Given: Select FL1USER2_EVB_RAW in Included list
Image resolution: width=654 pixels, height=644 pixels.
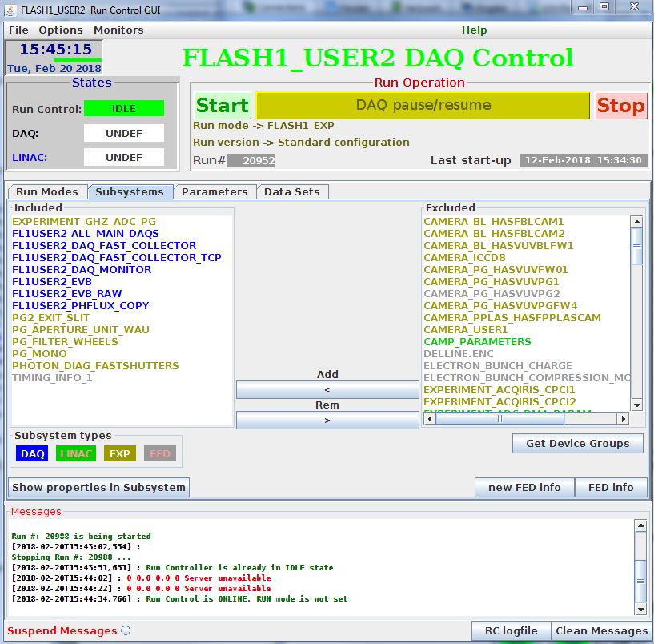Looking at the screenshot, I should 67,294.
